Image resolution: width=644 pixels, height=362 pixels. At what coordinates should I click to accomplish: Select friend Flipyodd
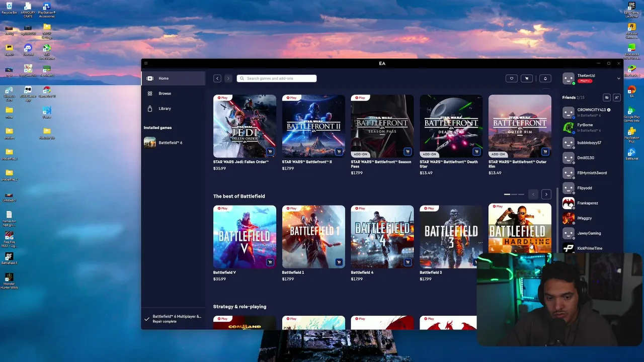pyautogui.click(x=592, y=188)
